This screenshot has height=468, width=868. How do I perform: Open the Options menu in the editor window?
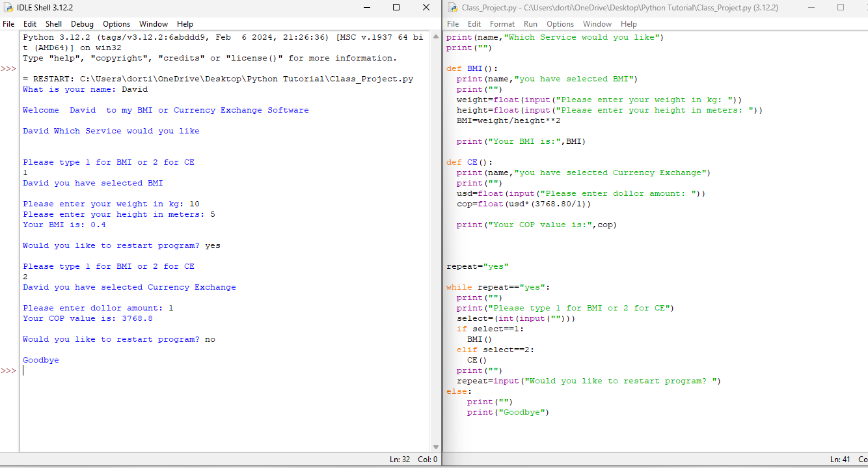[x=560, y=24]
